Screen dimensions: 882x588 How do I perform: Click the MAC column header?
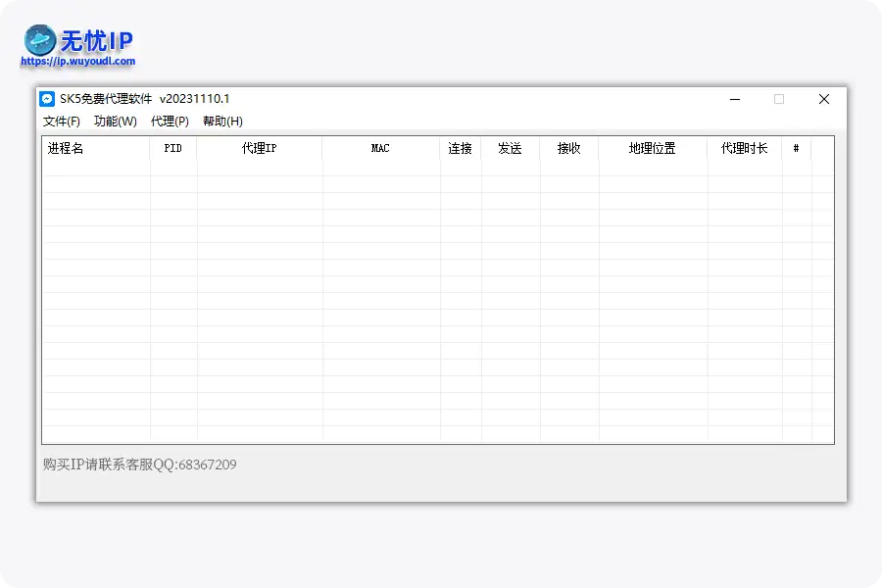click(x=379, y=149)
